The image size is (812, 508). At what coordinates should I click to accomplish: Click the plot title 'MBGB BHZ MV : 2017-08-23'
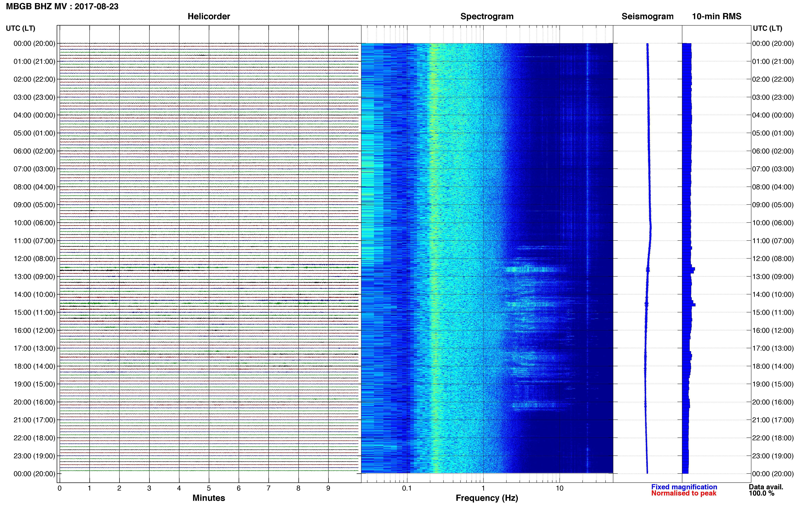pyautogui.click(x=62, y=6)
